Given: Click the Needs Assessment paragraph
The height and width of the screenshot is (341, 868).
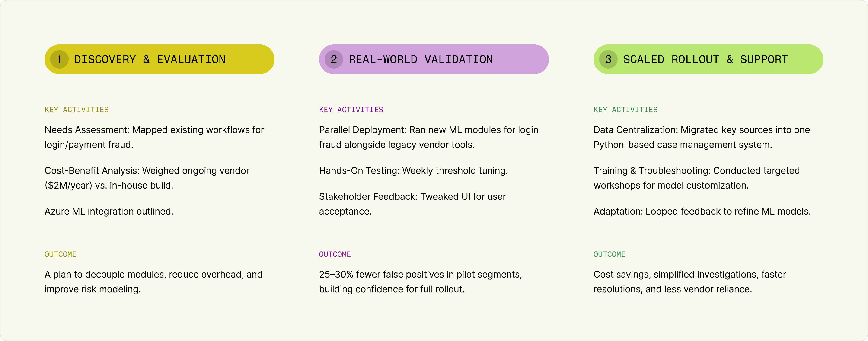Looking at the screenshot, I should 154,137.
